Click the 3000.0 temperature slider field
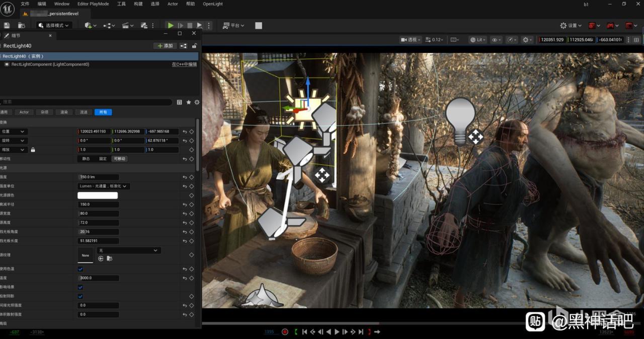This screenshot has width=644, height=339. pyautogui.click(x=98, y=278)
